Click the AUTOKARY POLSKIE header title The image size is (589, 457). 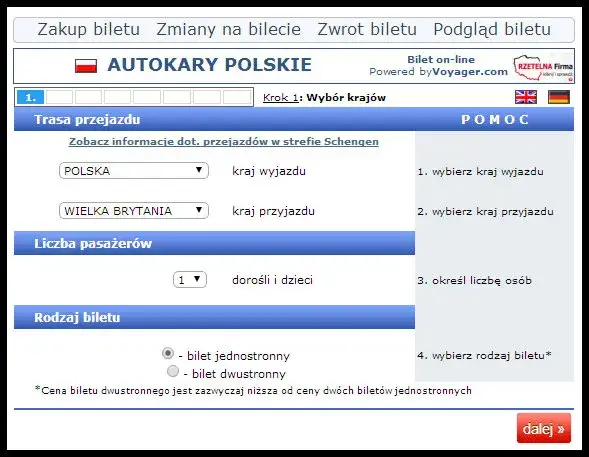(210, 65)
